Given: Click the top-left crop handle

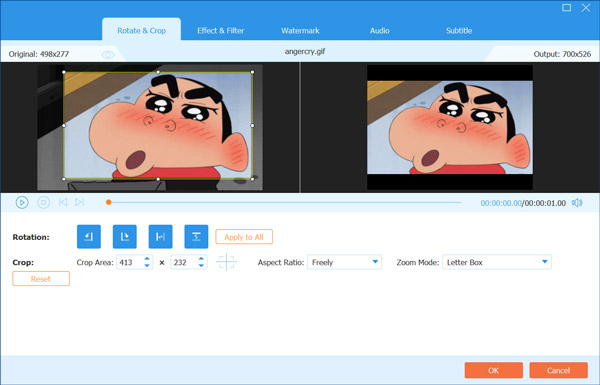Looking at the screenshot, I should point(64,72).
